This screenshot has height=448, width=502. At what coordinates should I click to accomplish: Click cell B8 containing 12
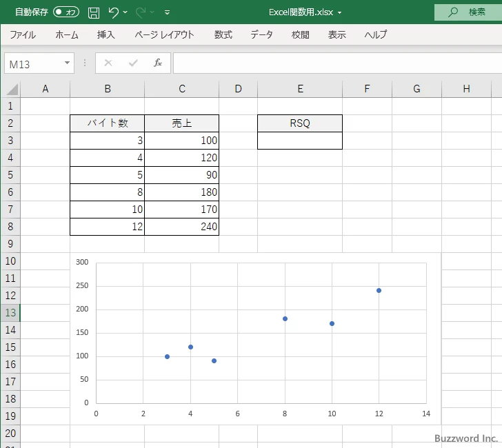108,227
